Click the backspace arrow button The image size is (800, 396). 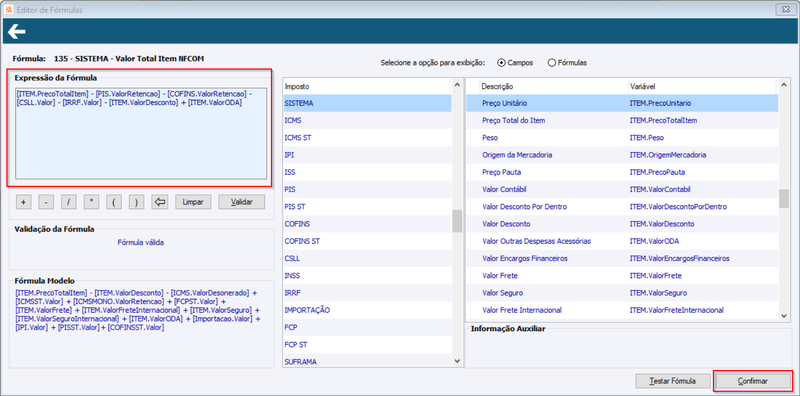160,202
